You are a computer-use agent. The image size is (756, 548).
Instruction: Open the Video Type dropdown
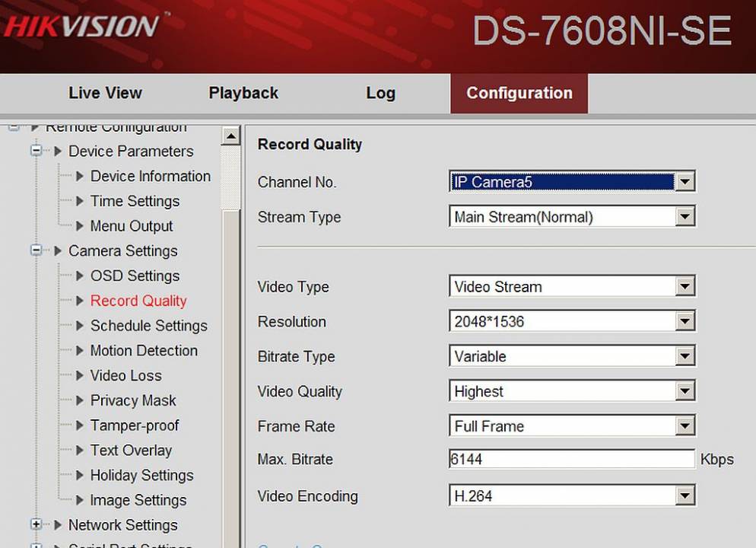click(x=572, y=286)
